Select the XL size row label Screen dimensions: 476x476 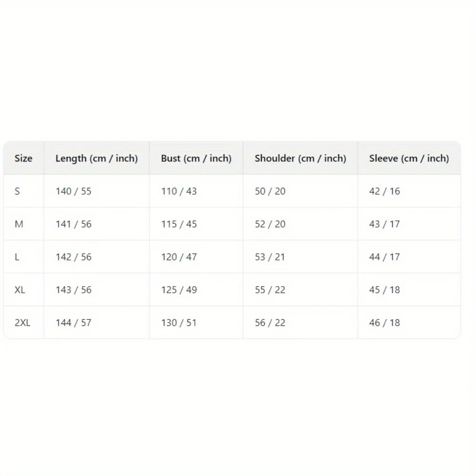[x=20, y=290]
